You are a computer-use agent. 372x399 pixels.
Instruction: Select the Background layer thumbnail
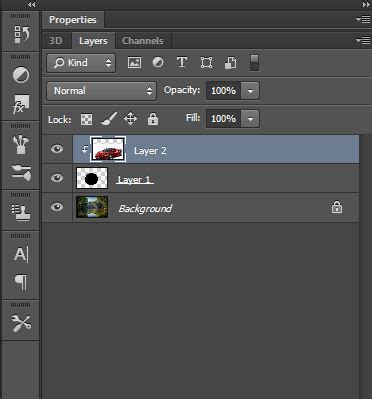pyautogui.click(x=92, y=207)
